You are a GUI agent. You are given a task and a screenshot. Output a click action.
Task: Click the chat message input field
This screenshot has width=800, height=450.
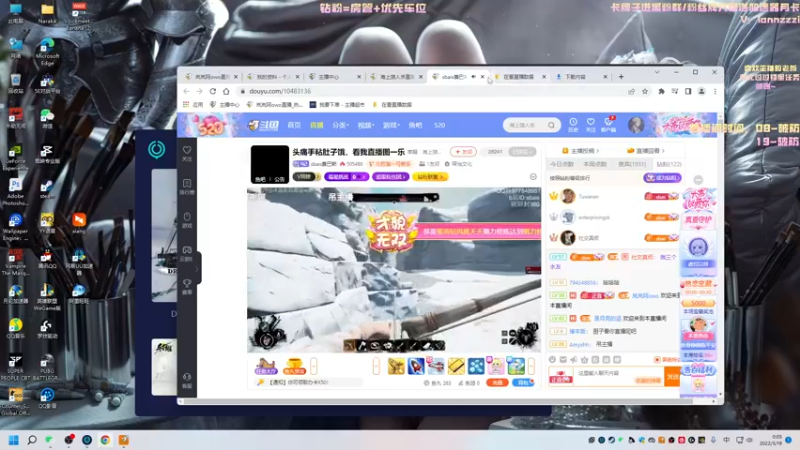(619, 377)
